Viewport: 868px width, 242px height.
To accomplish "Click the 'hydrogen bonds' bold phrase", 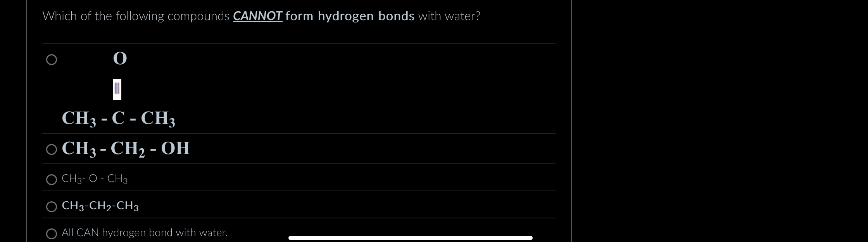I will pos(366,16).
